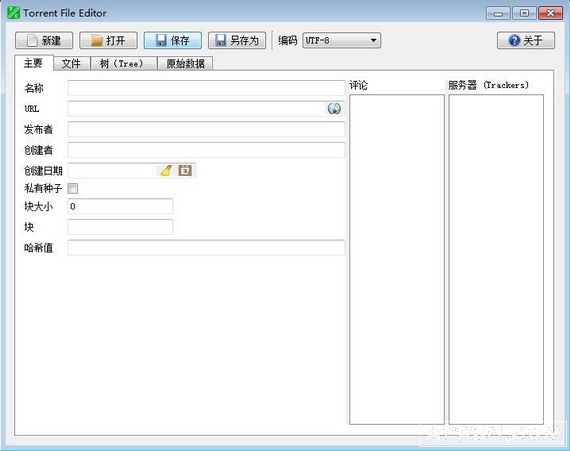The height and width of the screenshot is (451, 570).
Task: Click the Torrent File Editor app icon
Action: pyautogui.click(x=13, y=13)
